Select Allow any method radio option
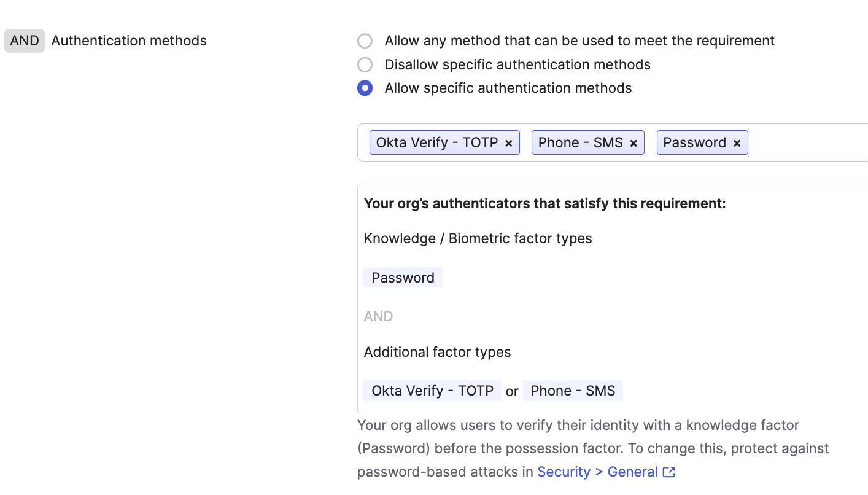This screenshot has height=495, width=868. (365, 41)
